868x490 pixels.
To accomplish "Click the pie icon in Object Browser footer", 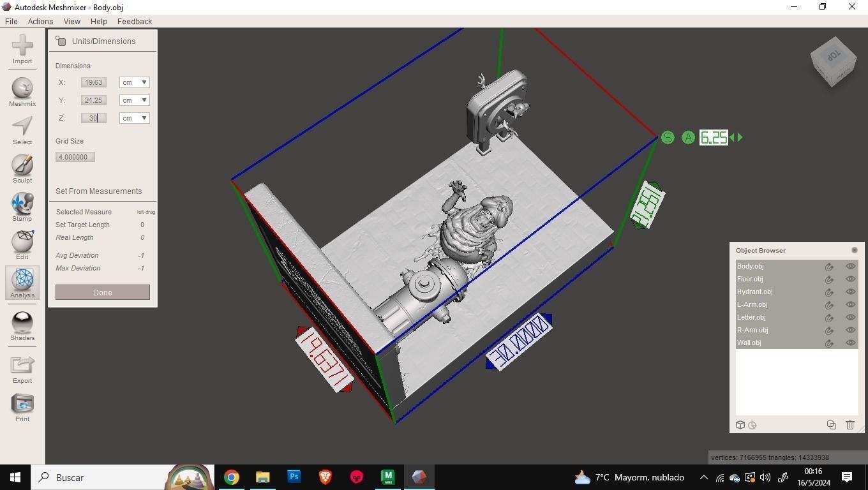I will click(x=752, y=425).
